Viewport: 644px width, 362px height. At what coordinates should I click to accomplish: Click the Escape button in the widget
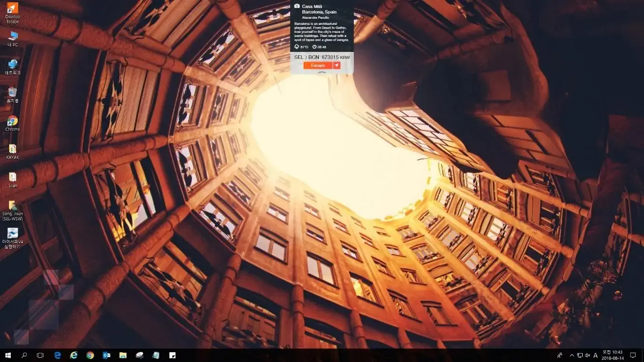coord(318,65)
